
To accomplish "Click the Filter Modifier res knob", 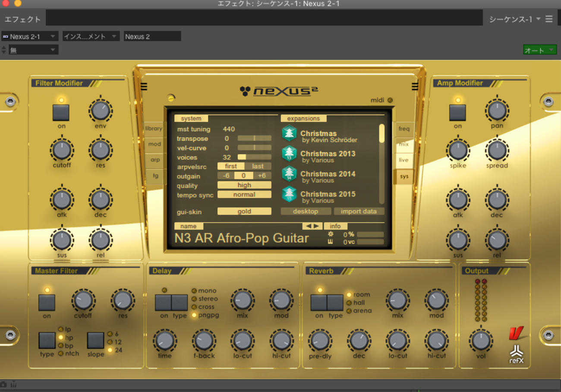I will (100, 150).
